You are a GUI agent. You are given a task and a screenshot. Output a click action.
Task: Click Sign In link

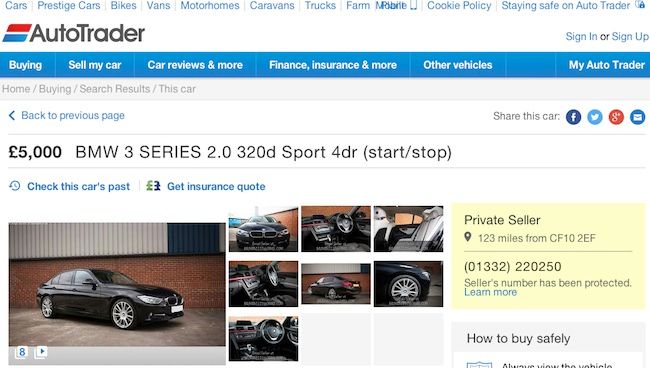tap(581, 36)
